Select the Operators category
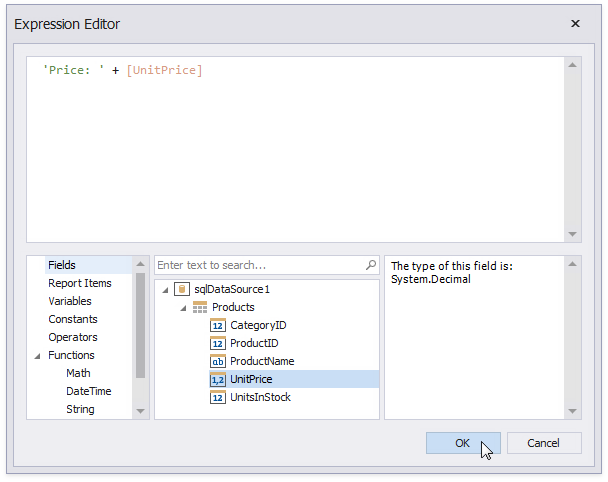The width and height of the screenshot is (608, 482). point(73,337)
